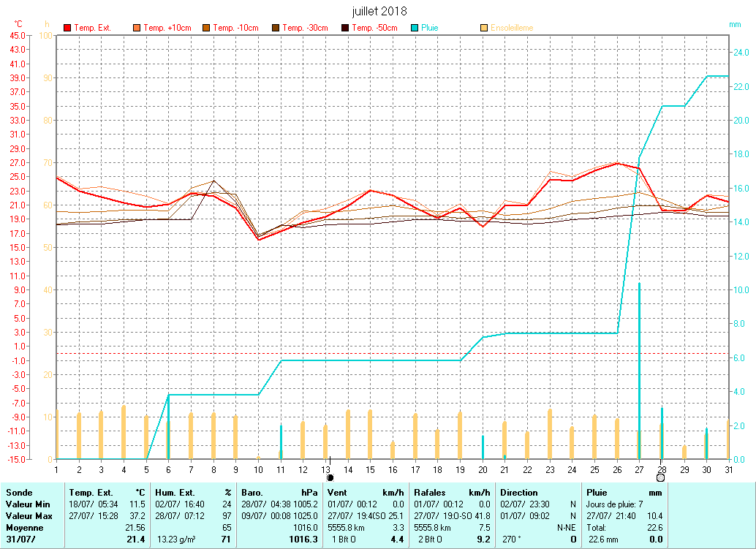Click the orange Temp. +10cm legend swatch

tap(137, 28)
